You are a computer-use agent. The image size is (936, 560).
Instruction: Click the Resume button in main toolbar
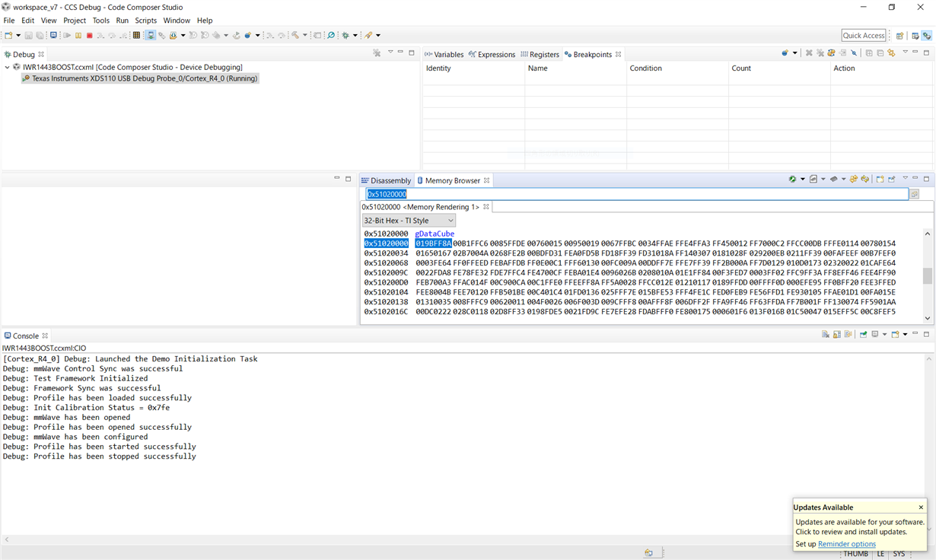tap(67, 35)
